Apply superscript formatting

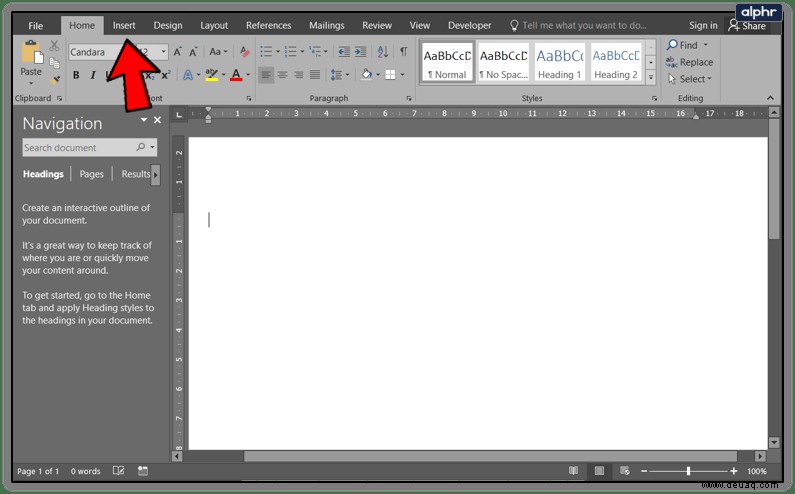click(x=165, y=75)
